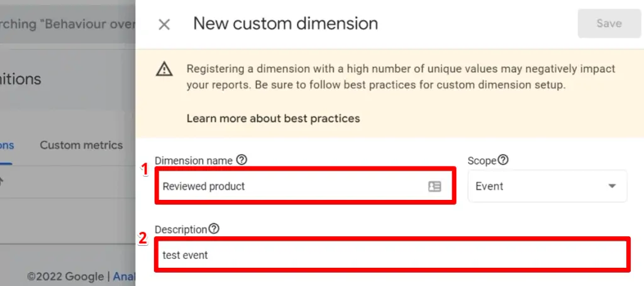Click the contact card icon in Dimension name
The width and height of the screenshot is (644, 286).
pyautogui.click(x=435, y=186)
